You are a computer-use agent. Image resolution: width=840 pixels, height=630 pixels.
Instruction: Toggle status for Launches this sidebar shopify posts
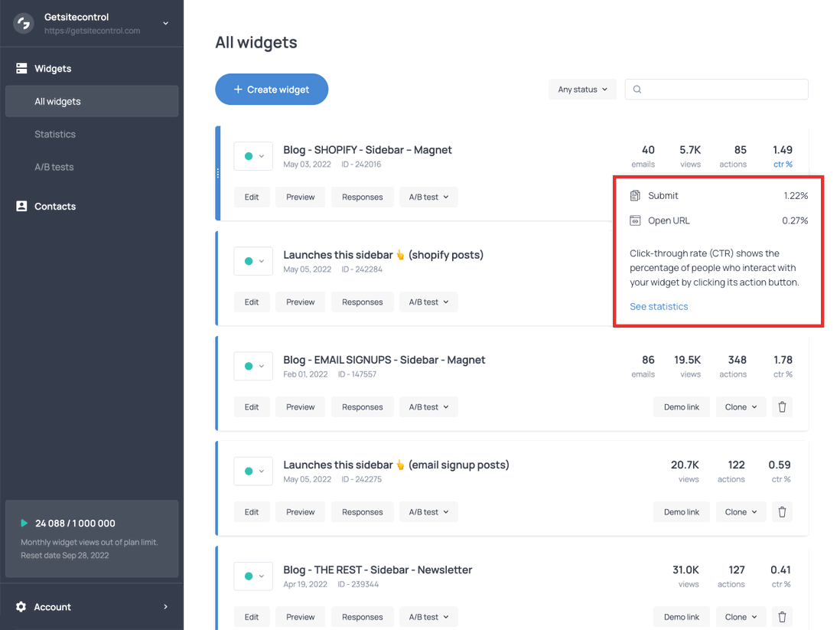click(249, 261)
